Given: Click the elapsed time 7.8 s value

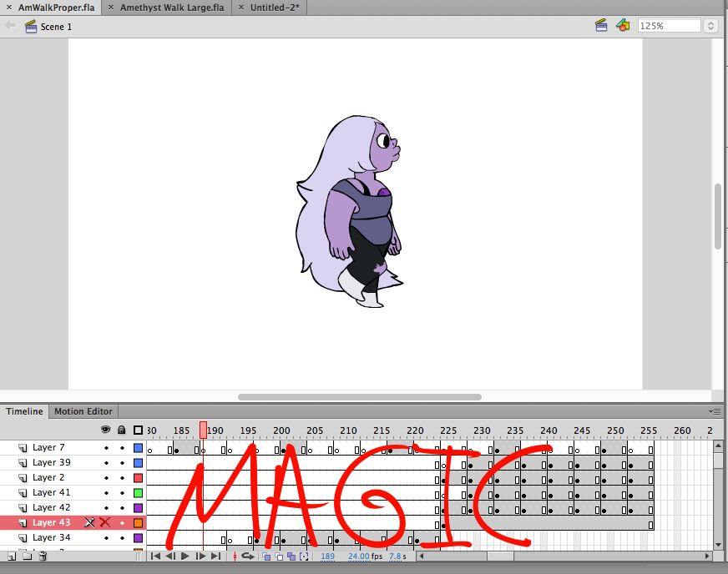Looking at the screenshot, I should click(397, 556).
